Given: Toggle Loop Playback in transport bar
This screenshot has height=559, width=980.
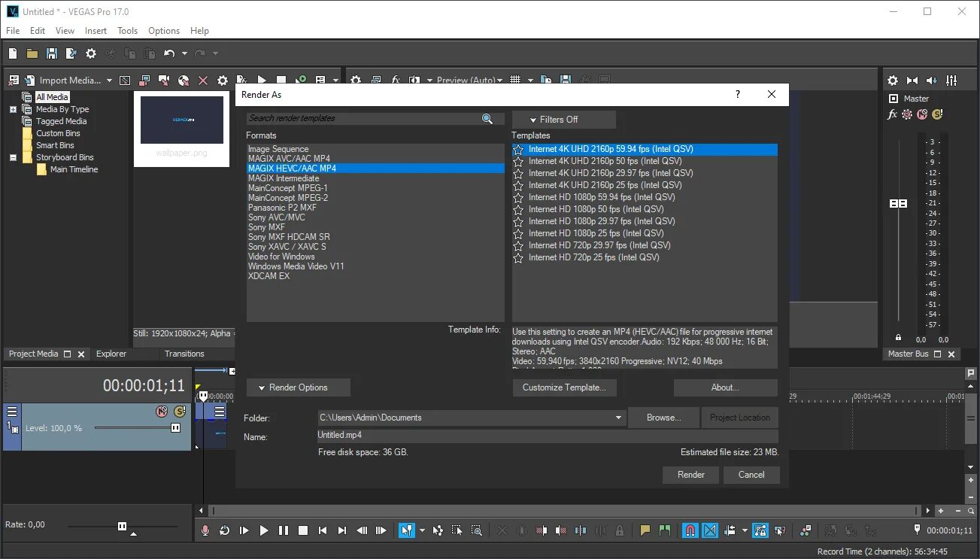Looking at the screenshot, I should coord(224,530).
